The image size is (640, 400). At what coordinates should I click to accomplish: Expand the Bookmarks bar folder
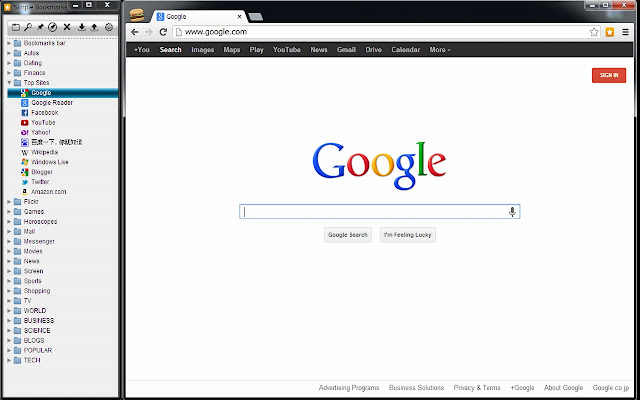pyautogui.click(x=9, y=43)
